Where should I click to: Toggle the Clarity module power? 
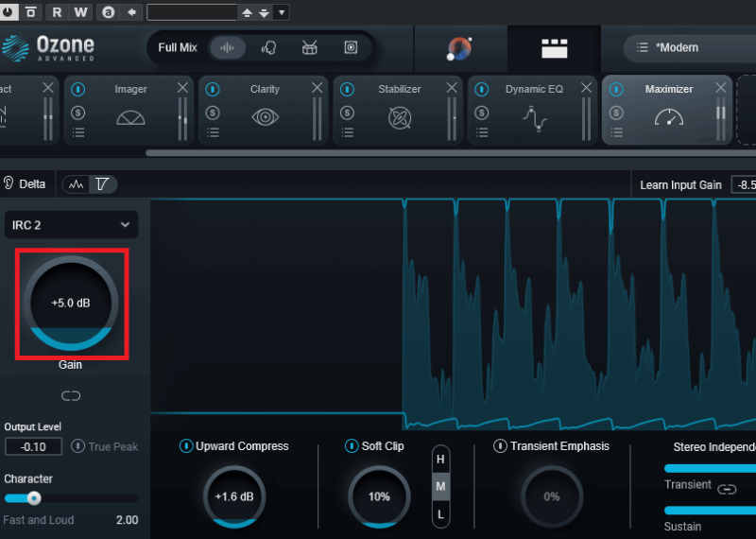pos(213,89)
